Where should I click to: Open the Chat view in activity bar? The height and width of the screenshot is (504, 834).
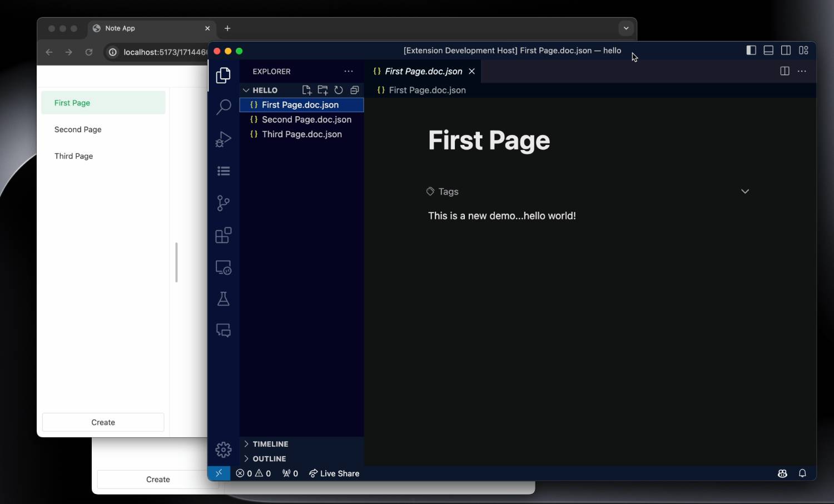pos(224,331)
